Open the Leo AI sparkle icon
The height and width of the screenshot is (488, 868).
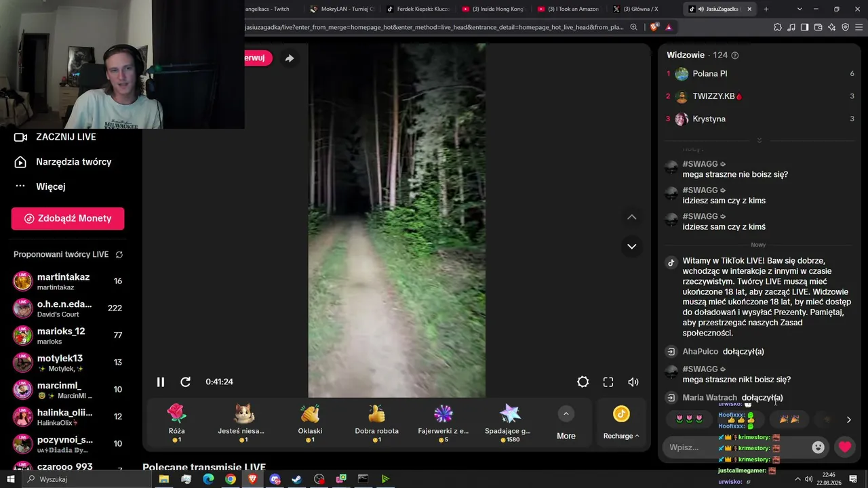[x=832, y=27]
